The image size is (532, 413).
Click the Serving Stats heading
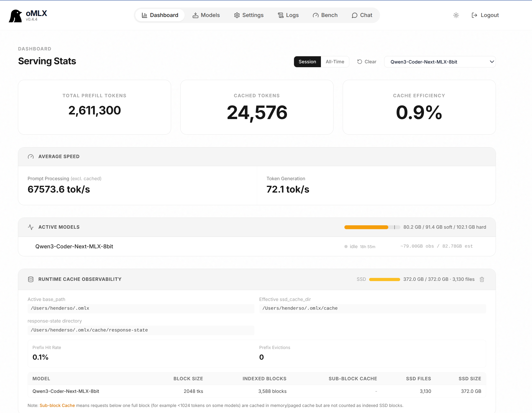pyautogui.click(x=47, y=61)
